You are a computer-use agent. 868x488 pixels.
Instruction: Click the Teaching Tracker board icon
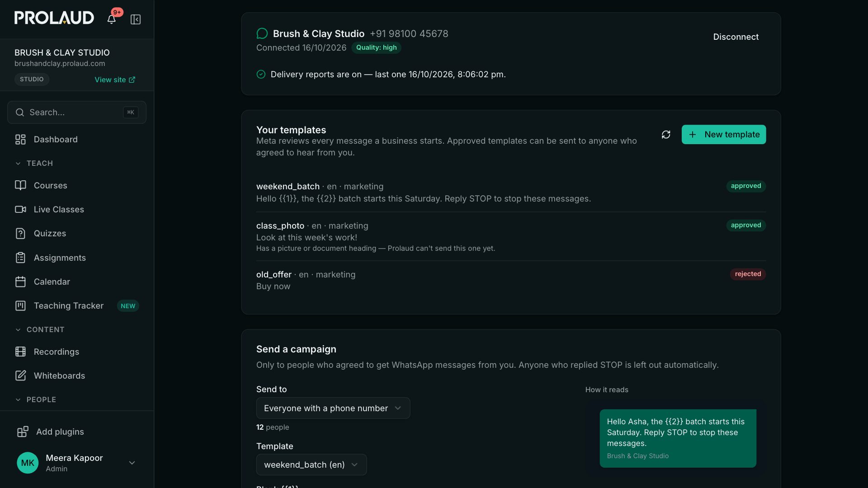[x=20, y=306]
